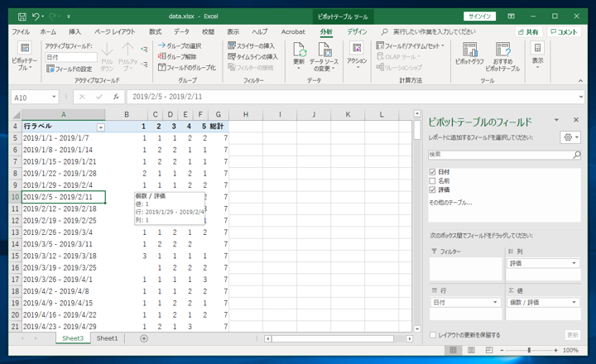The image size is (596, 364).
Task: Click Group Selection (グループの選択) arrow icon
Action: point(161,45)
